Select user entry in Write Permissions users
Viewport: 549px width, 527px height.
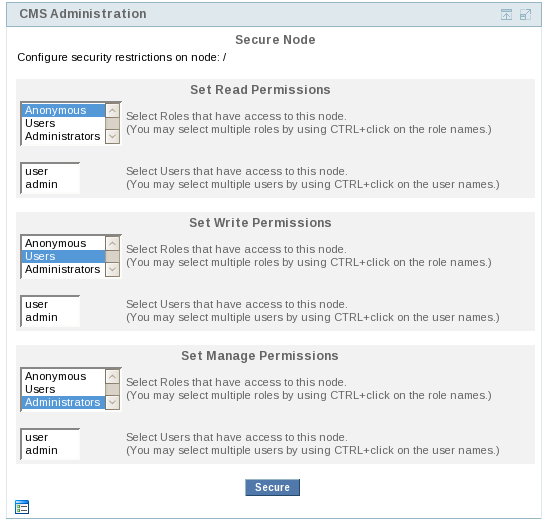point(50,304)
